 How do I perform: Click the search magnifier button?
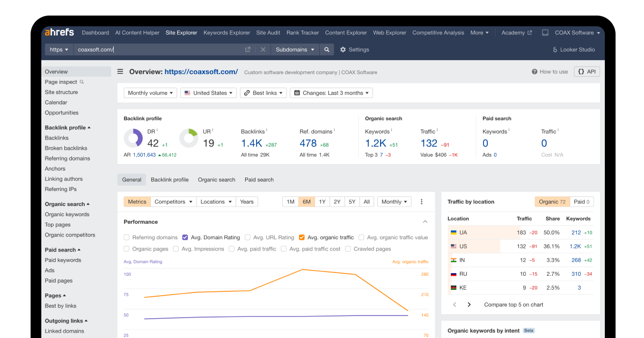click(x=327, y=49)
